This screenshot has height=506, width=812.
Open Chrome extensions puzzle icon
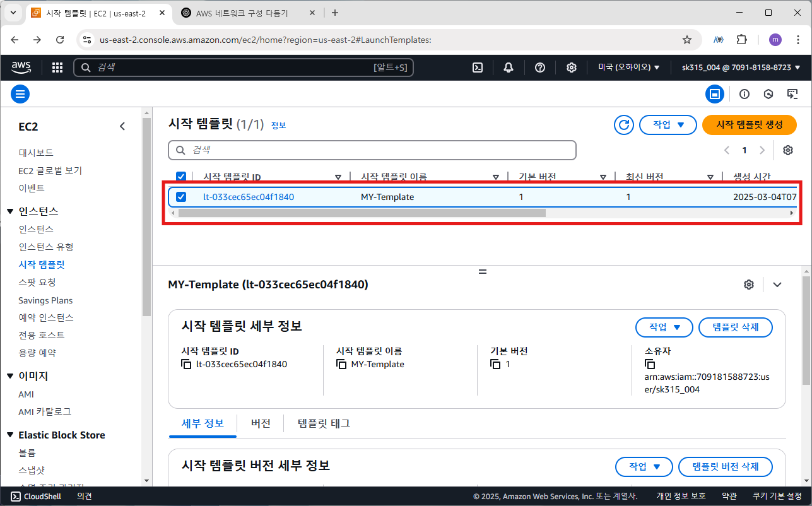pos(742,39)
